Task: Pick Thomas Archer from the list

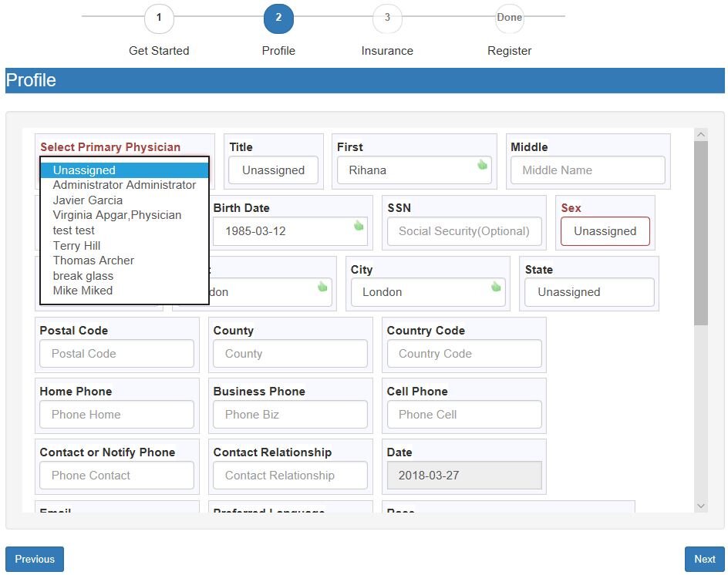Action: tap(124, 261)
